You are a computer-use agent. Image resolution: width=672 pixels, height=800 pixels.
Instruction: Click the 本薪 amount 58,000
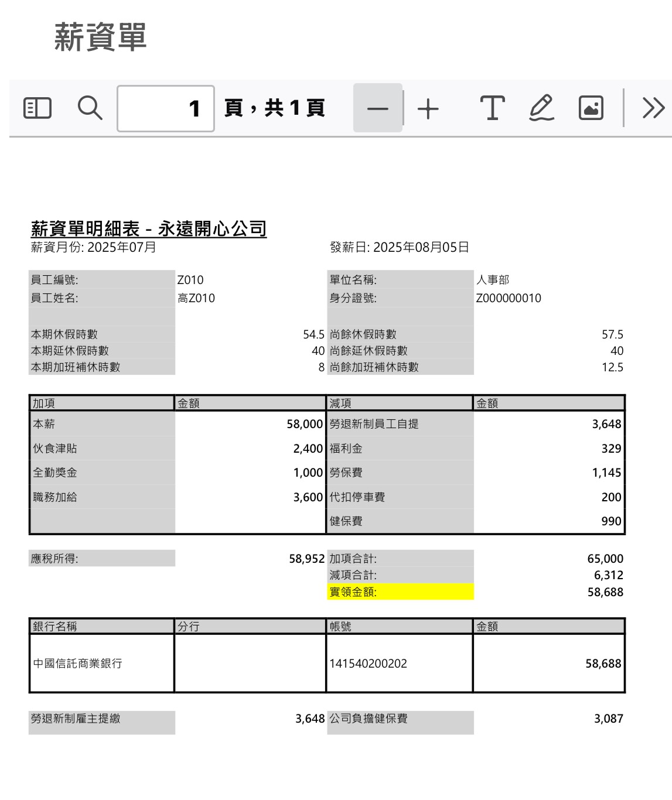pos(305,424)
